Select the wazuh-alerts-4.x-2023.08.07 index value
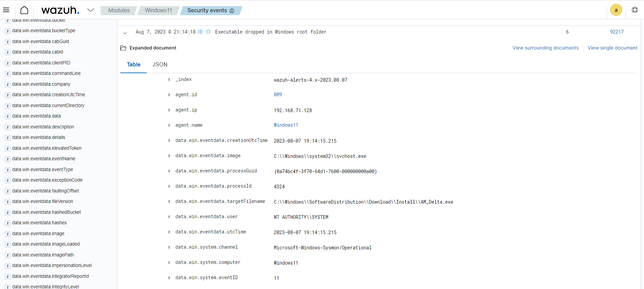Screen dimensions: 644x289 tap(310, 80)
